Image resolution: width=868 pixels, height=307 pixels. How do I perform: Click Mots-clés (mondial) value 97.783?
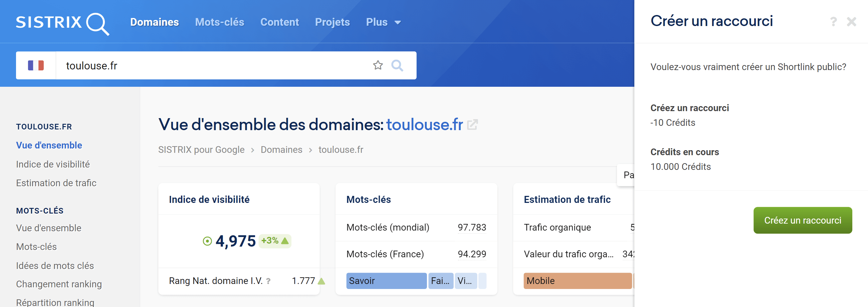point(472,227)
